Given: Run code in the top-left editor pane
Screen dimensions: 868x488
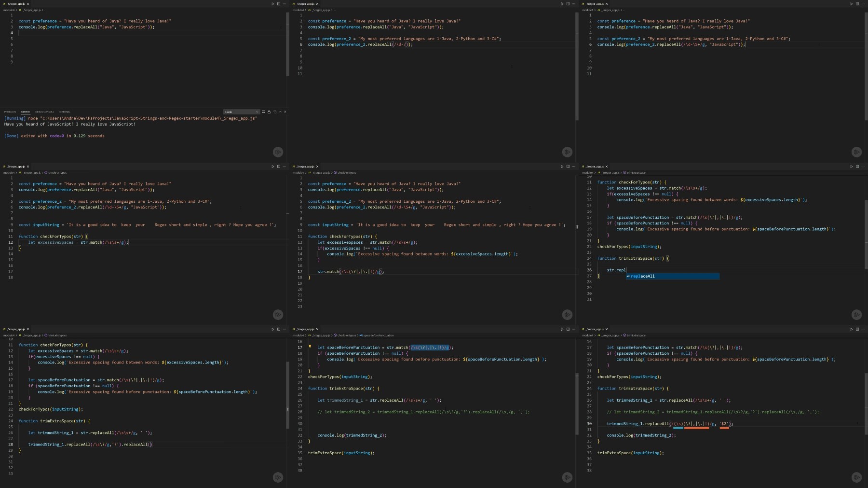Looking at the screenshot, I should pyautogui.click(x=272, y=4).
